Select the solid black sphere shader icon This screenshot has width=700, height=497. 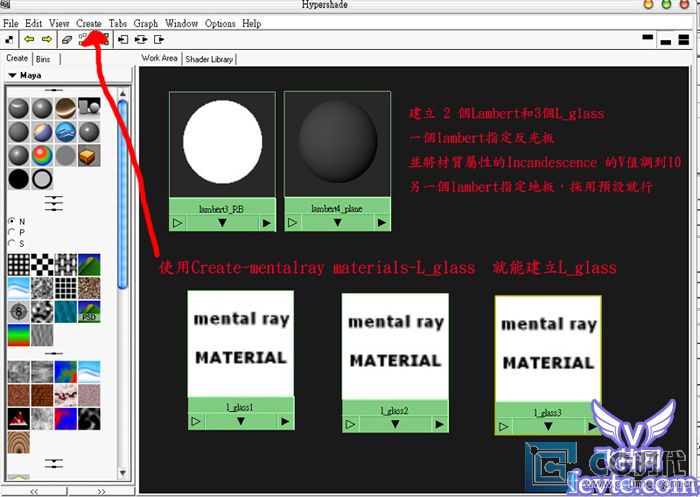(19, 179)
